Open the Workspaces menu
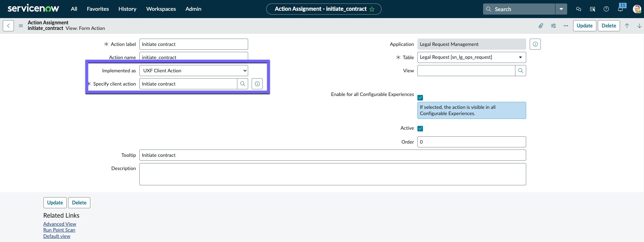644x242 pixels. [161, 9]
